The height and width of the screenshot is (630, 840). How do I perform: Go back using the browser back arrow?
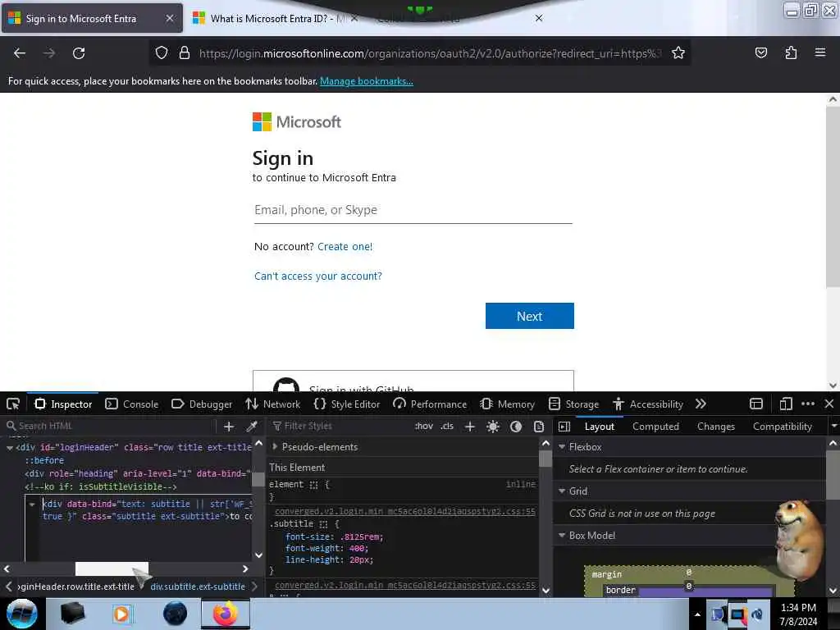point(20,53)
